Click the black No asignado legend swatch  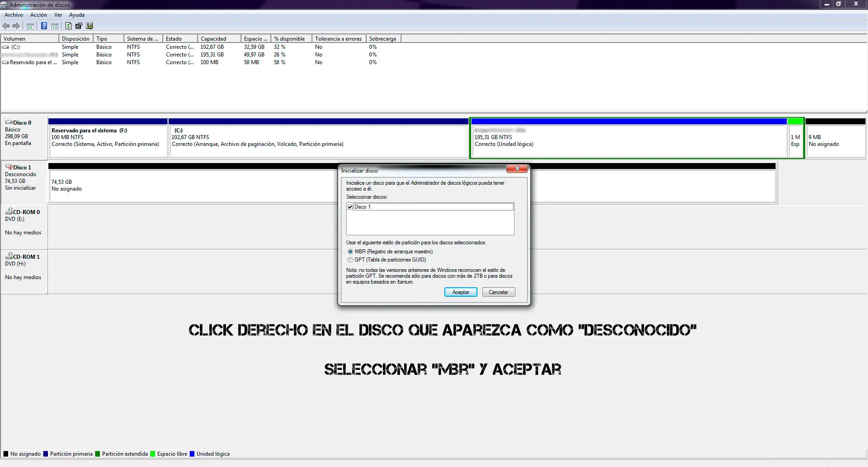pos(6,454)
